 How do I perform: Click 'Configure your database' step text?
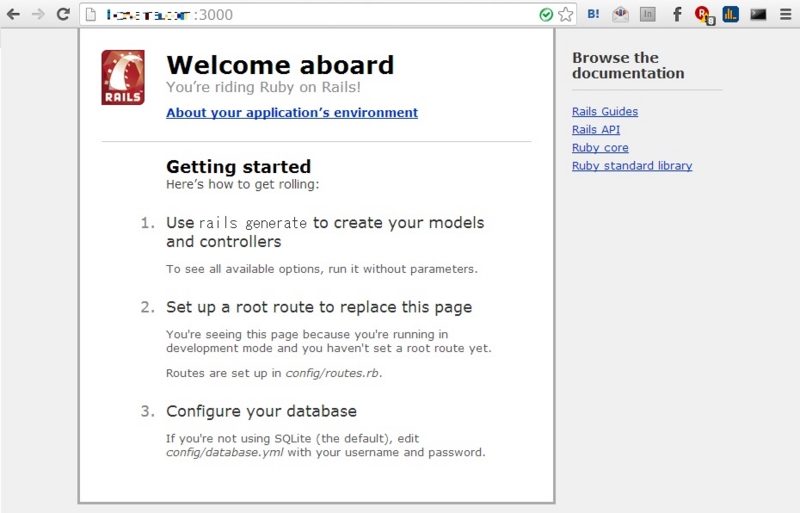point(261,411)
